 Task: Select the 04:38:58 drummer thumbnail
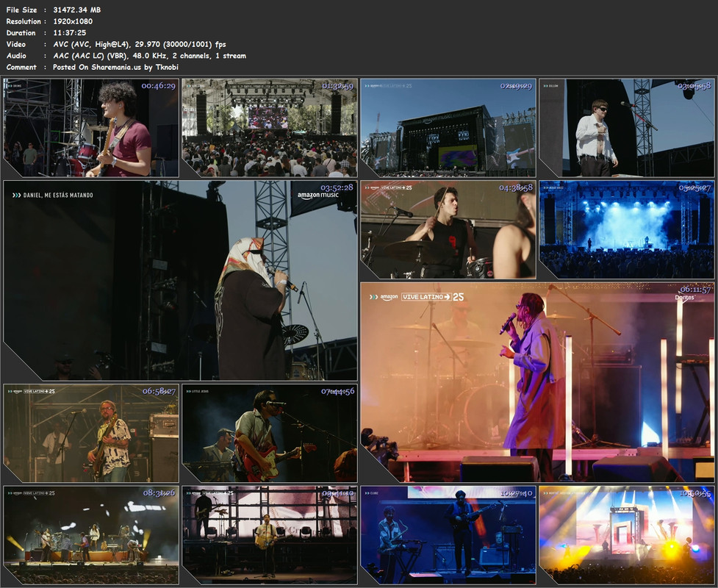448,229
